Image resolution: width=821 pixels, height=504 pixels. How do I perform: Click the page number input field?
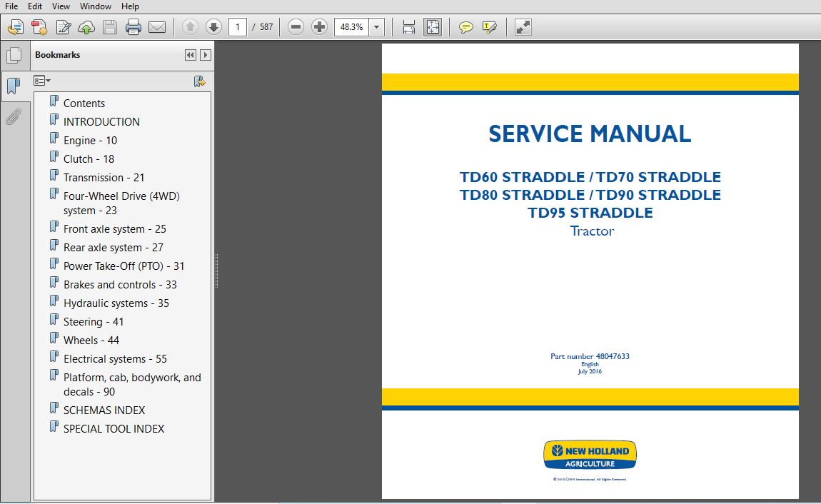(238, 27)
